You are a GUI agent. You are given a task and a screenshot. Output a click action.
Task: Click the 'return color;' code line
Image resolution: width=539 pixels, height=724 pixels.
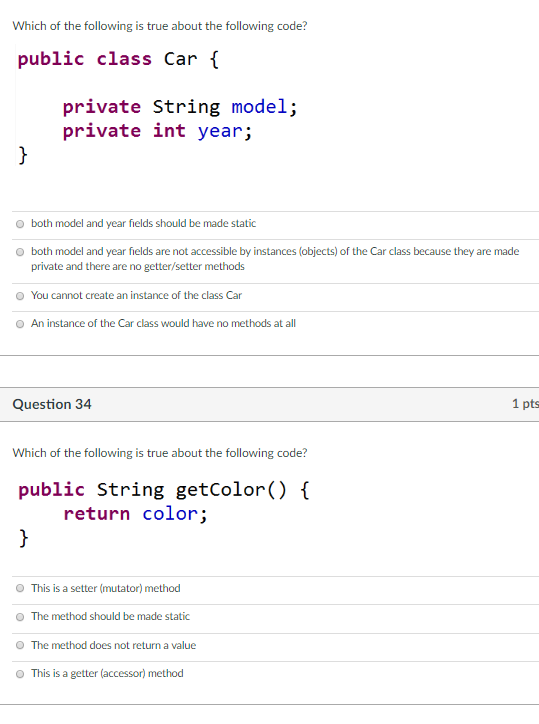136,514
